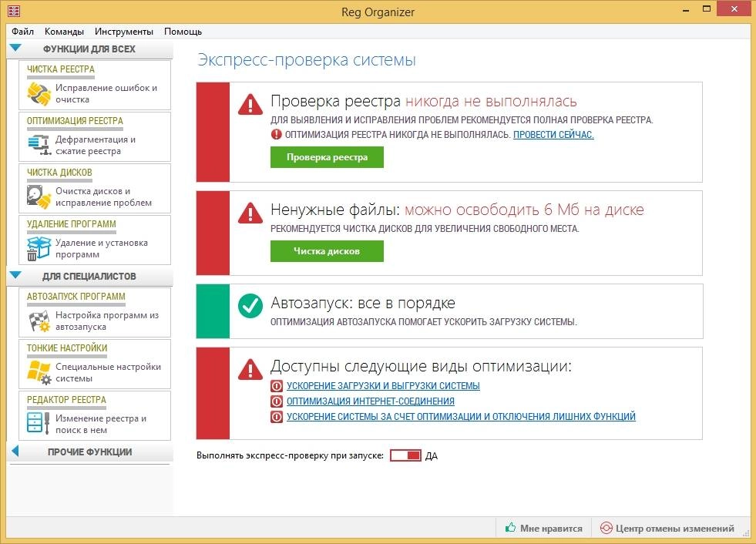Click icon beside Оптимизация интернет-соединения
This screenshot has height=544, width=756.
pos(277,401)
